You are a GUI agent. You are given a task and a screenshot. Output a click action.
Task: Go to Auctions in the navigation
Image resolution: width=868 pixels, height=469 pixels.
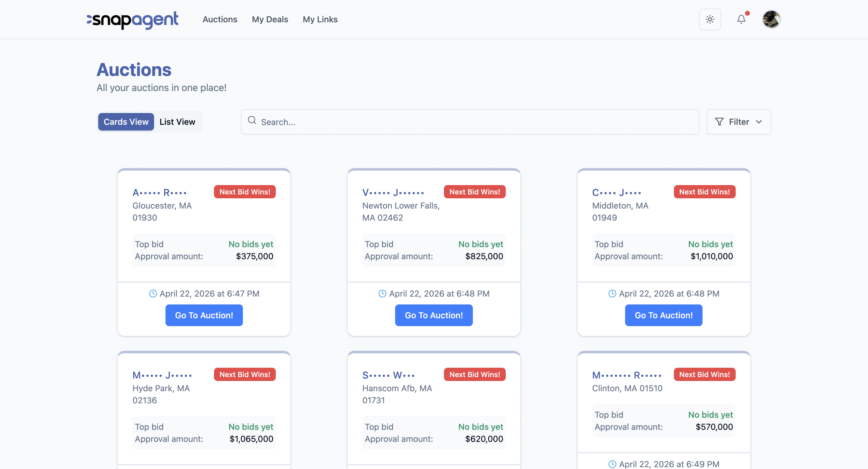pos(220,19)
